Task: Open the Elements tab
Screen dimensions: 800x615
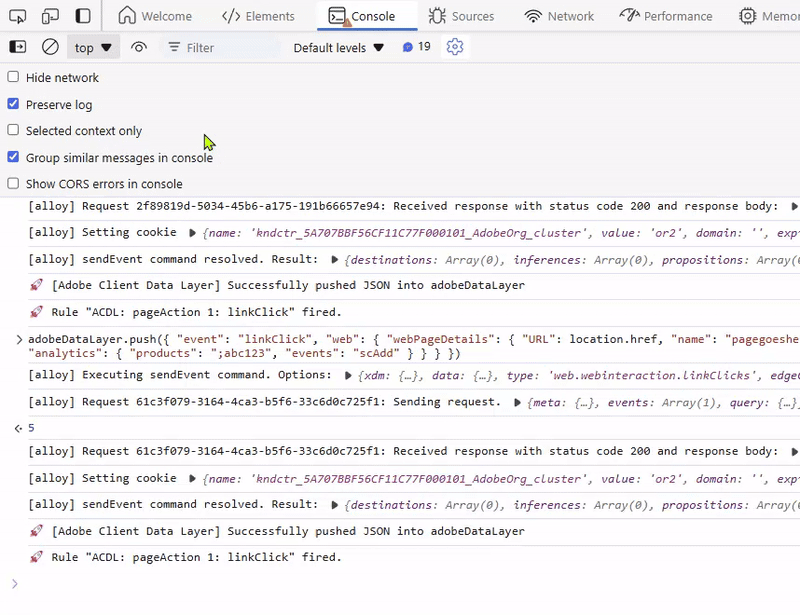Action: click(x=258, y=16)
